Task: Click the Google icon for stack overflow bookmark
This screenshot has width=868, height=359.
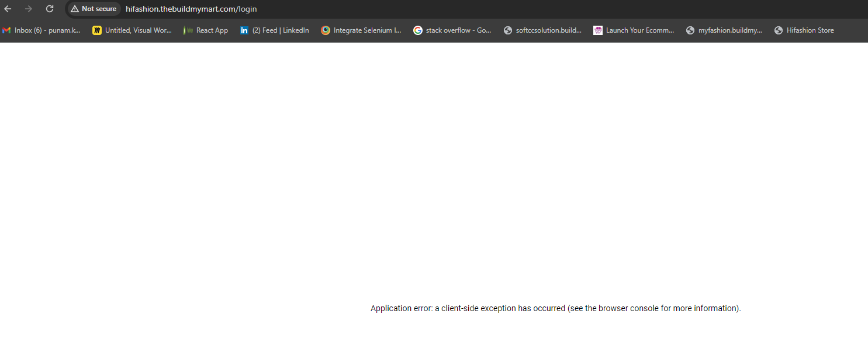Action: click(418, 30)
